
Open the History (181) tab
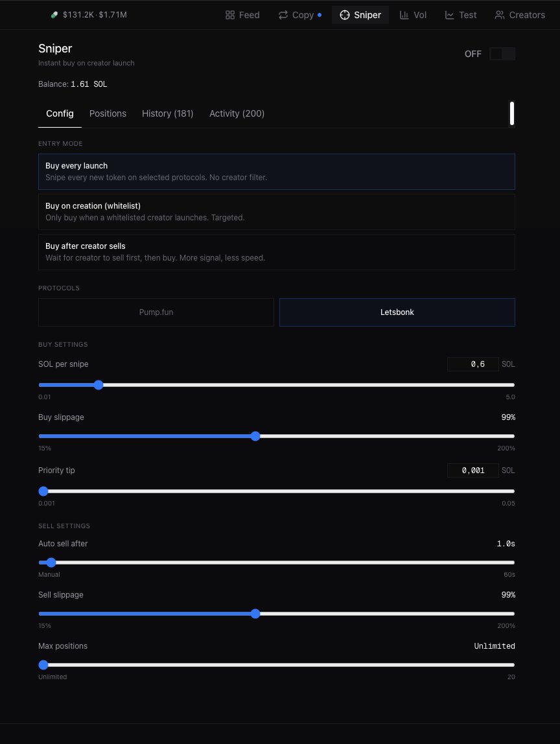click(x=167, y=113)
